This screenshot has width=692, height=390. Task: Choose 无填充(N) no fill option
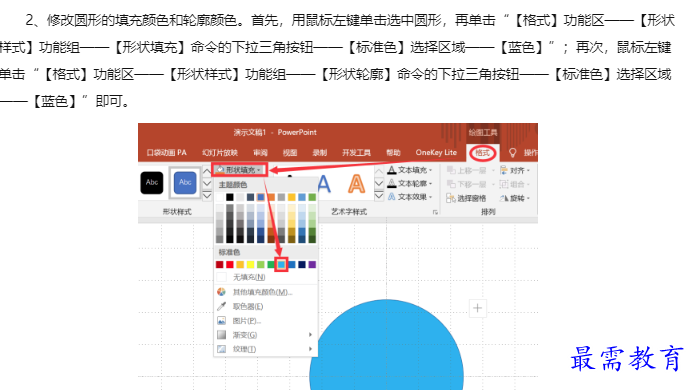pyautogui.click(x=266, y=277)
